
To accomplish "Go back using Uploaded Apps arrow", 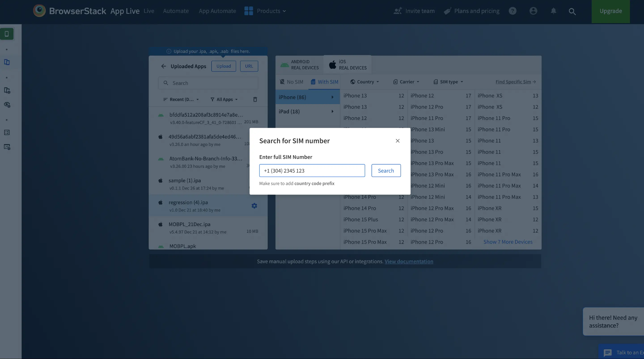I will click(x=163, y=66).
